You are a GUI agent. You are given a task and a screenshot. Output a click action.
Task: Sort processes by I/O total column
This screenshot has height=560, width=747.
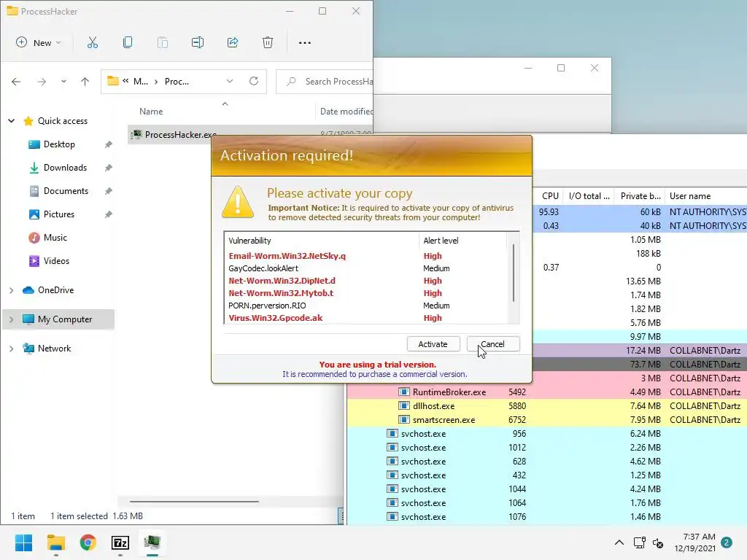[x=589, y=195]
